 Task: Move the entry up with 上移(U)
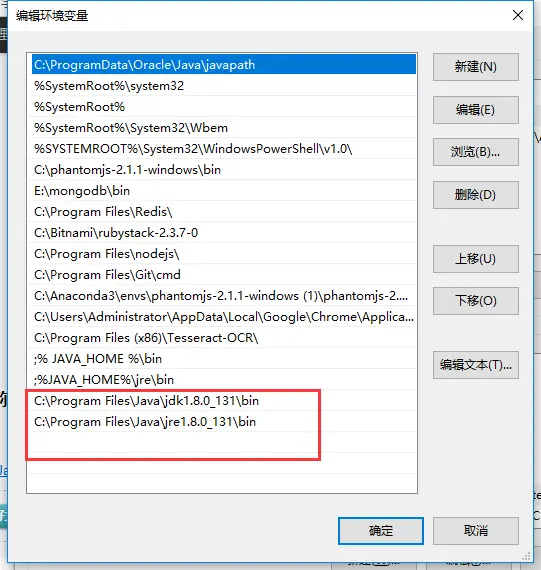point(476,259)
